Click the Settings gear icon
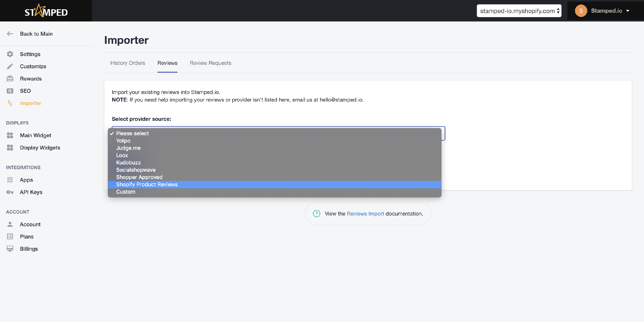 point(10,54)
